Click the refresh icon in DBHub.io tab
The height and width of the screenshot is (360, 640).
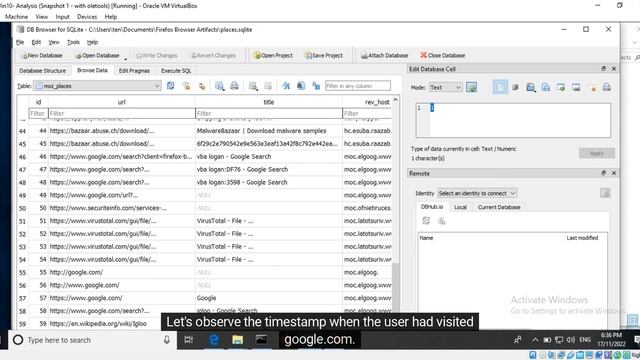tap(426, 221)
